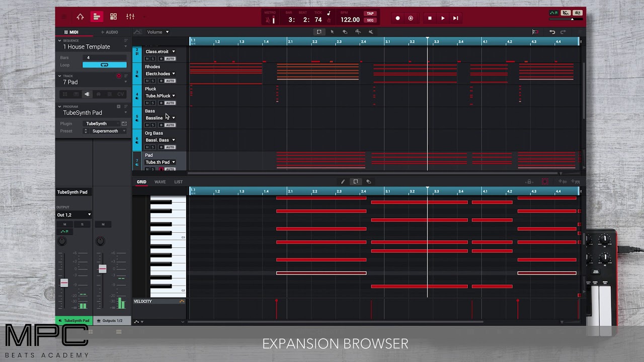Select the marquee tool in grid editor
This screenshot has width=644, height=362.
point(356,182)
